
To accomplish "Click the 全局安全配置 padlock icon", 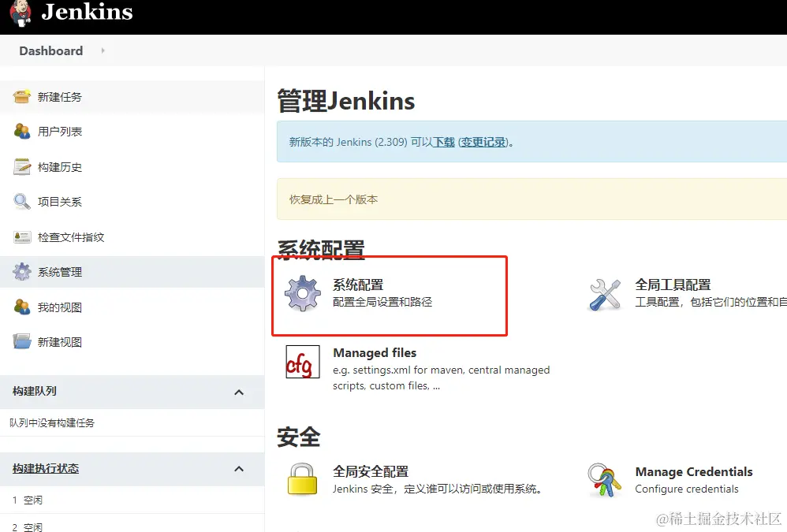I will click(302, 479).
